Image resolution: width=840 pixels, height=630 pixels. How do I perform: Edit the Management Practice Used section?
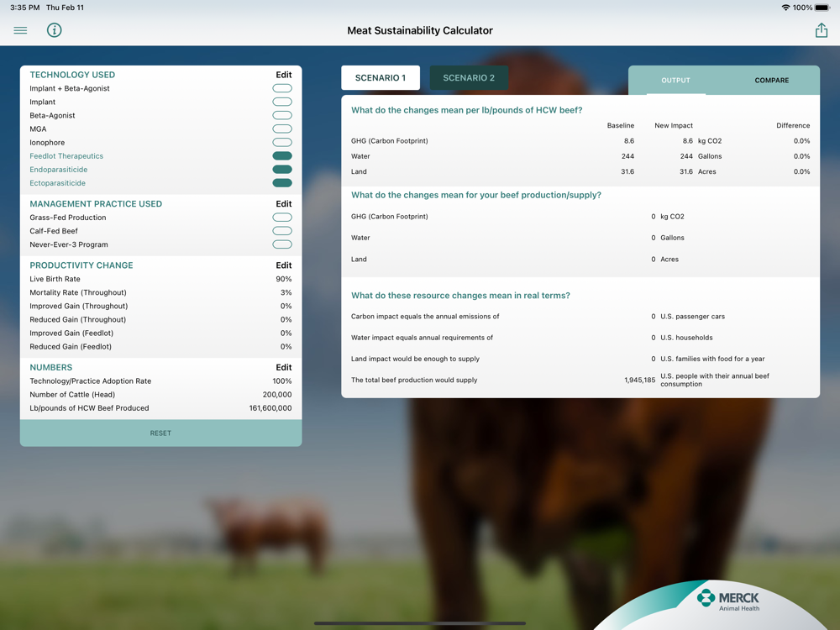284,204
